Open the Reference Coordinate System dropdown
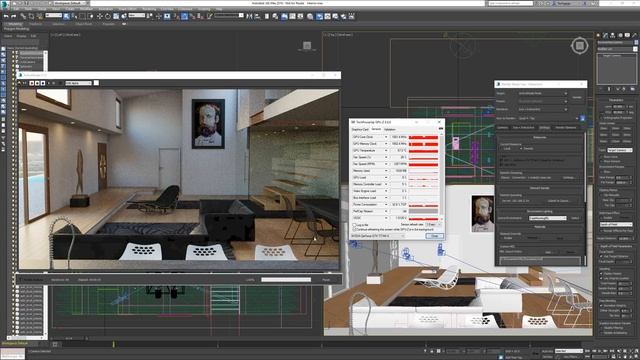Viewport: 640px width, 360px height. [137, 16]
